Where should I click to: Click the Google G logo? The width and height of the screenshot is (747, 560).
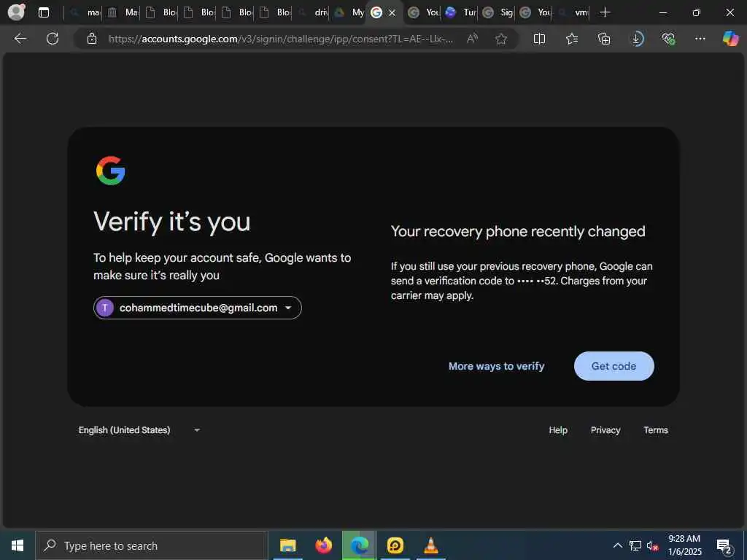point(111,171)
